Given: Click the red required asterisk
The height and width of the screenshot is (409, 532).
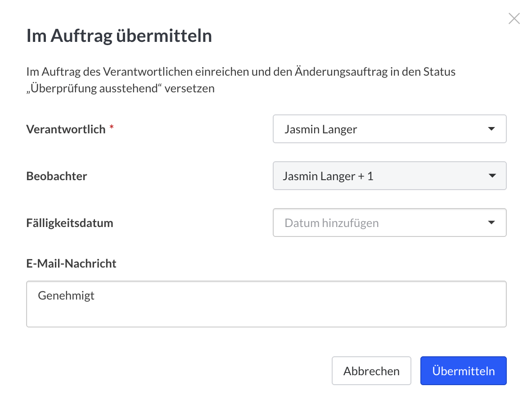Looking at the screenshot, I should 111,127.
